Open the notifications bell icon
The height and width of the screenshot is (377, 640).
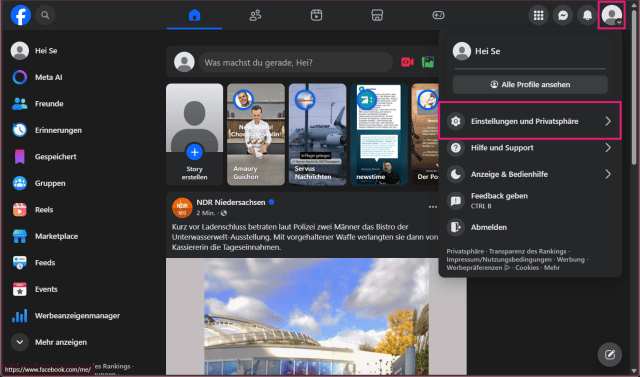point(587,16)
